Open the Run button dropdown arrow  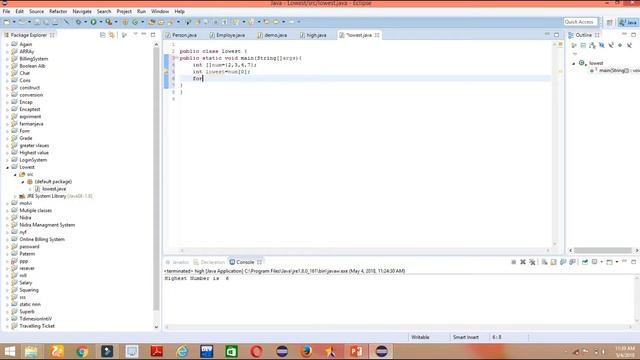[x=100, y=22]
